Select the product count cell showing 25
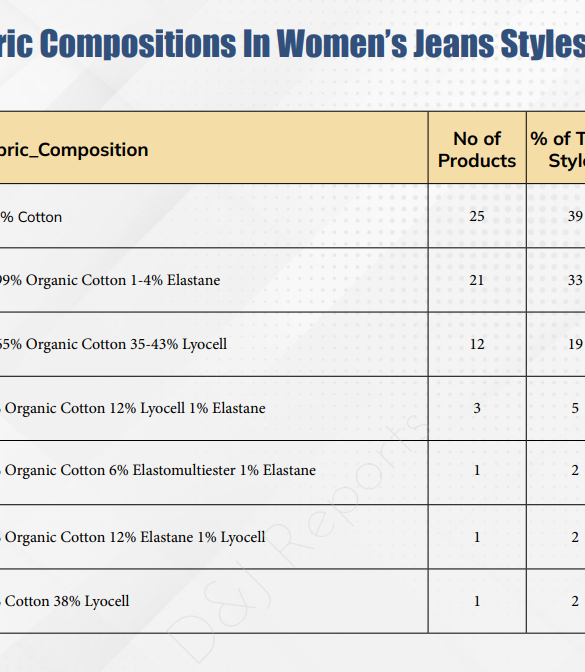This screenshot has height=672, width=585. [x=477, y=216]
